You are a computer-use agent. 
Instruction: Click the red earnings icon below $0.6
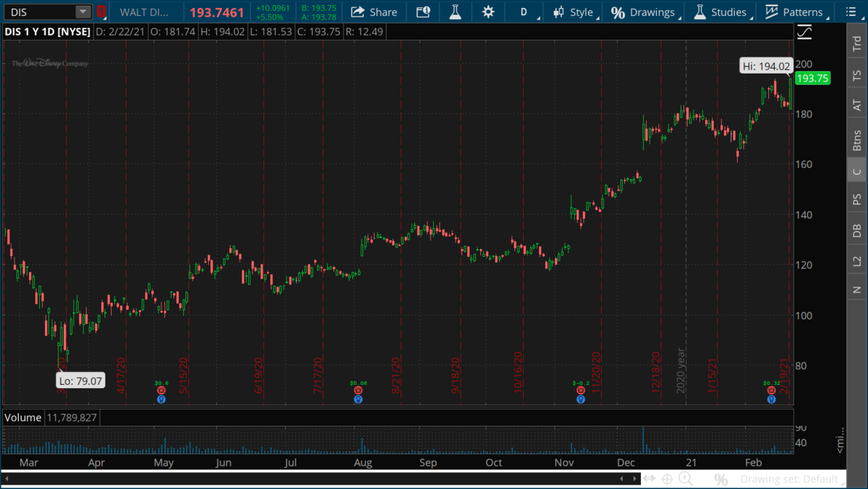pos(162,390)
